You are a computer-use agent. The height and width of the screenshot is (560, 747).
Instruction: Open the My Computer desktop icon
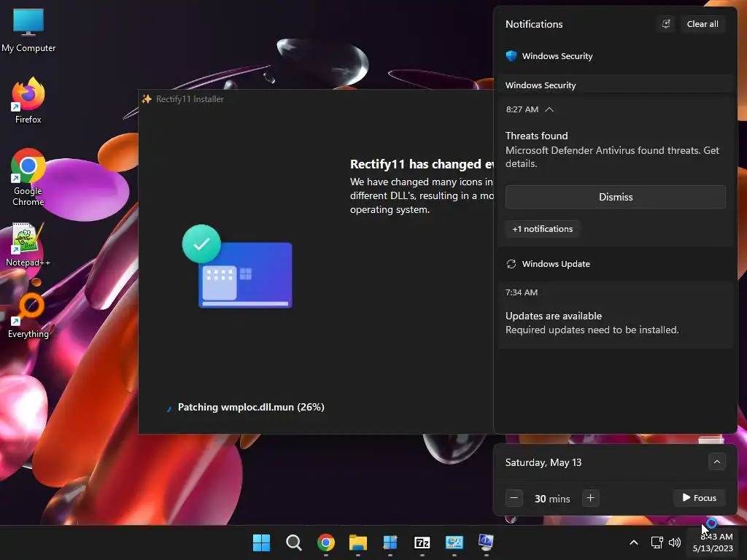[x=28, y=30]
